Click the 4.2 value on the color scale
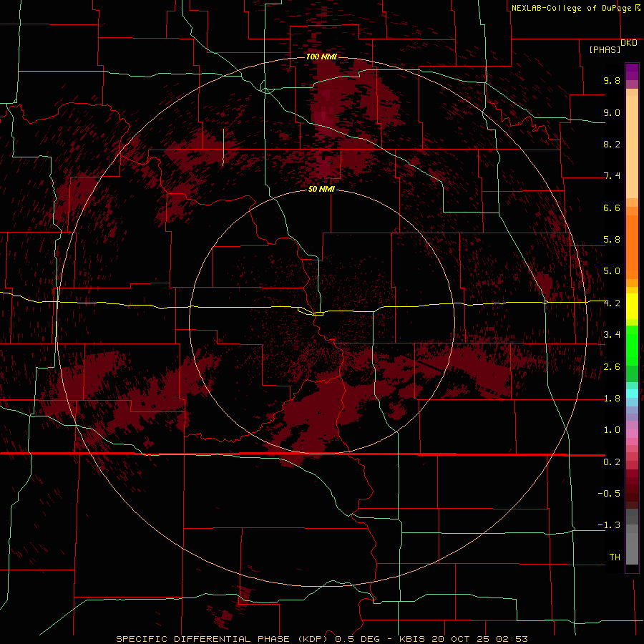This screenshot has height=644, width=644. pos(612,303)
